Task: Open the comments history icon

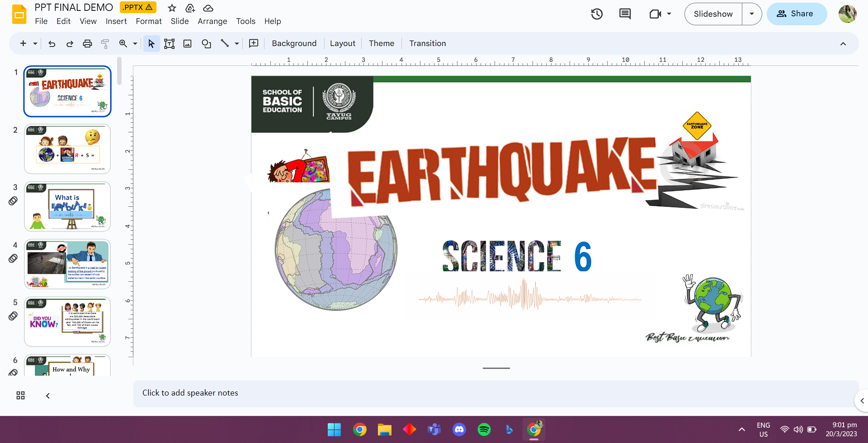Action: click(x=625, y=14)
